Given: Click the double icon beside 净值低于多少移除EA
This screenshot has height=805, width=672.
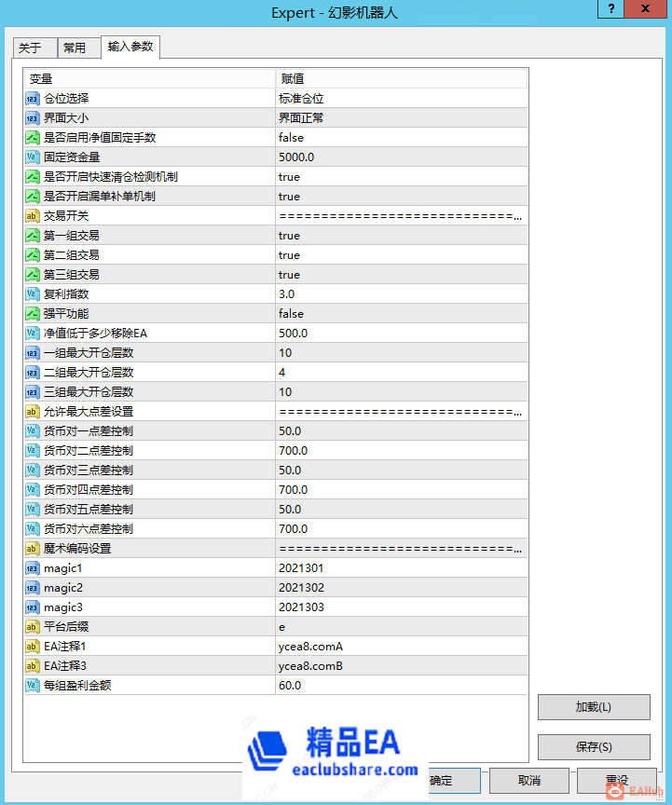Looking at the screenshot, I should (32, 333).
